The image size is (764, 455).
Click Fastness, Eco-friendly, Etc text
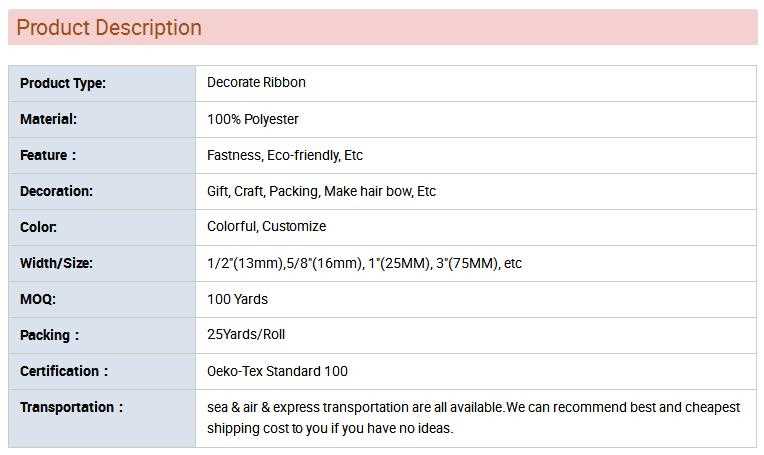click(284, 155)
